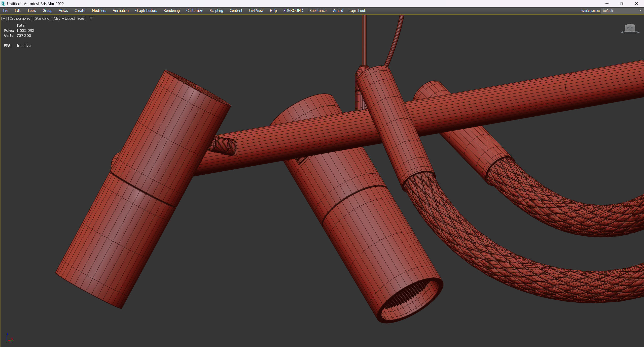Open the Graph Editors menu
644x347 pixels.
pos(146,11)
